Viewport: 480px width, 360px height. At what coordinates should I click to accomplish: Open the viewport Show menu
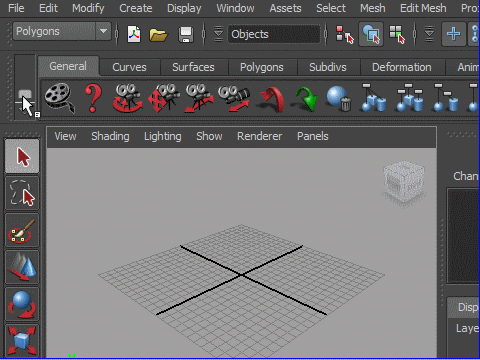coord(209,136)
